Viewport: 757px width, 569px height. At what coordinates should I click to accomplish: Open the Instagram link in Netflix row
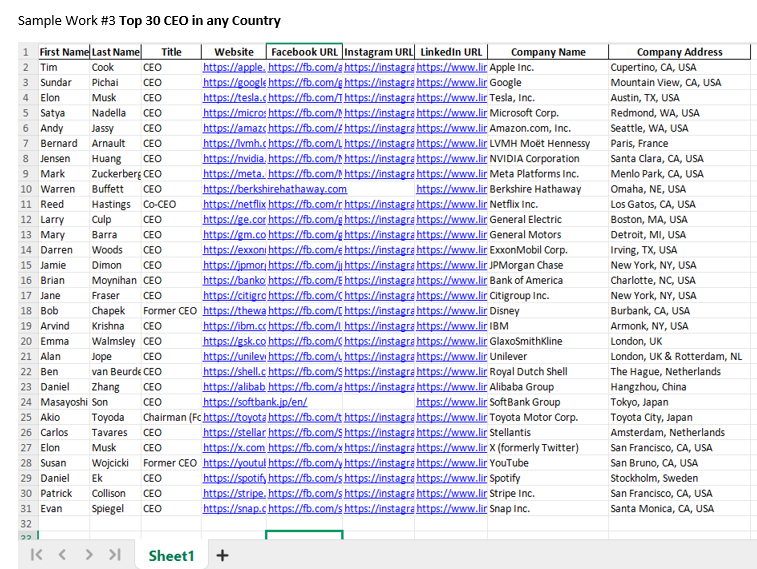pos(378,204)
